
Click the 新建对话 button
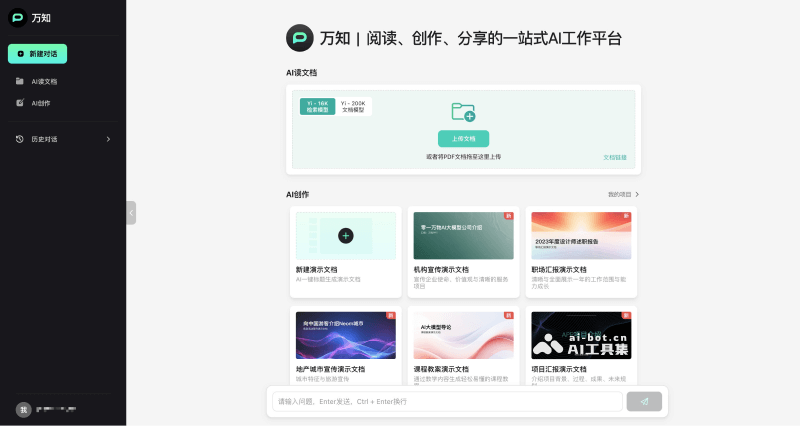point(37,54)
